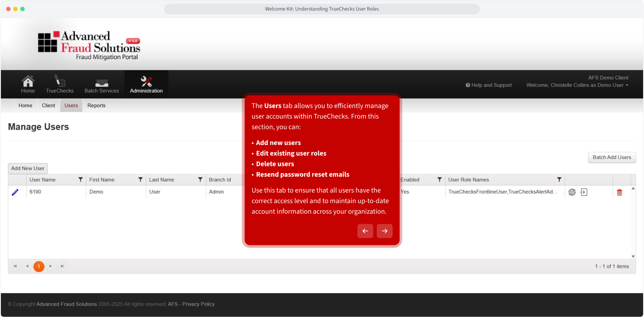Click the branch cell Admin
This screenshot has height=317, width=644.
click(x=217, y=192)
